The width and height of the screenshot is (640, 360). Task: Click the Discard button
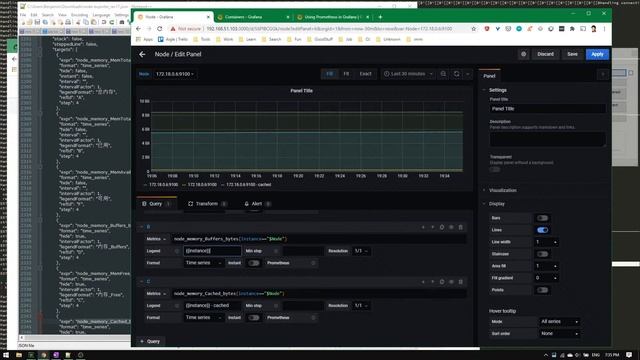[545, 54]
